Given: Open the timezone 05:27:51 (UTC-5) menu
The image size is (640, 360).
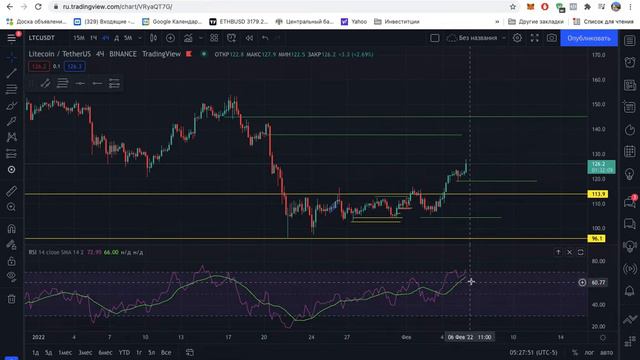Looking at the screenshot, I should (533, 353).
